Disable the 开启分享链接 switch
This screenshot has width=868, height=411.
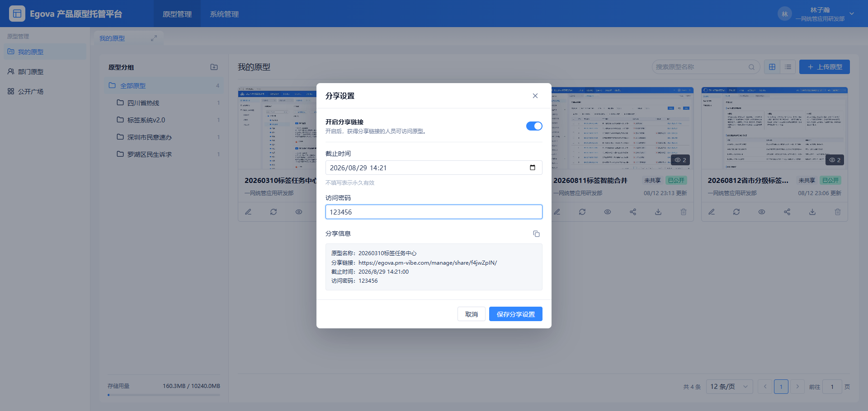pyautogui.click(x=534, y=126)
